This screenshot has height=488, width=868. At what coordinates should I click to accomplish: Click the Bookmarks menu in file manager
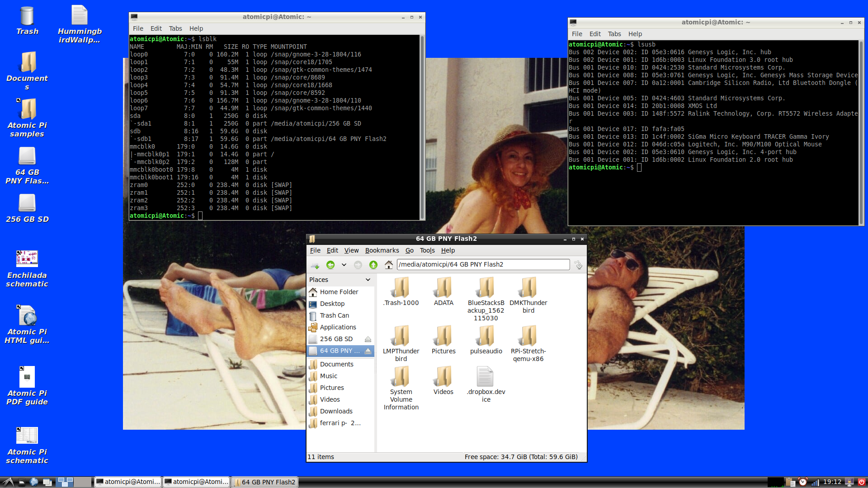[381, 250]
